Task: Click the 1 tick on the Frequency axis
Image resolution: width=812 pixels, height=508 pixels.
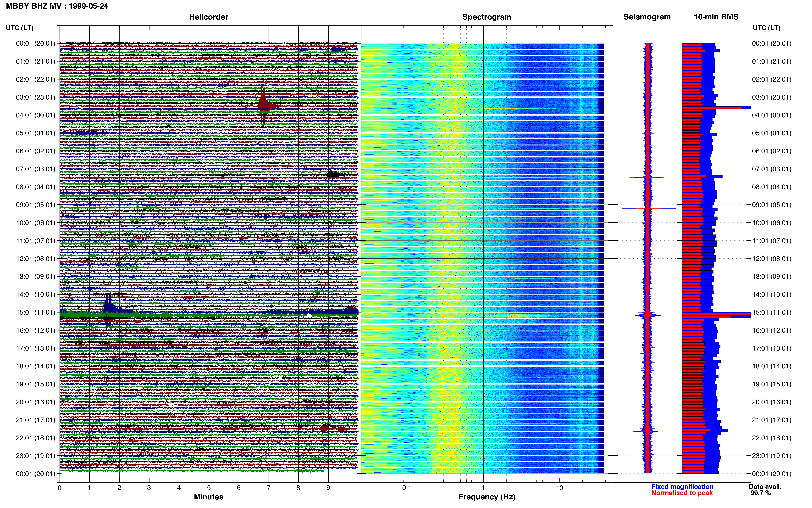Action: (483, 488)
